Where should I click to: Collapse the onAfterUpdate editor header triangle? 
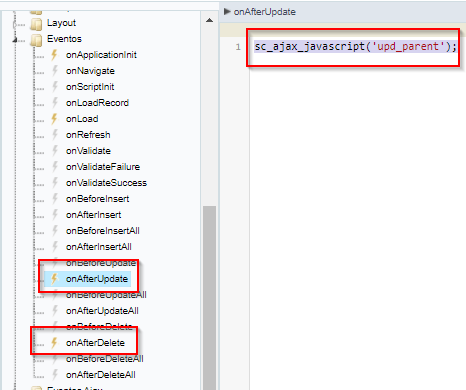click(x=227, y=12)
